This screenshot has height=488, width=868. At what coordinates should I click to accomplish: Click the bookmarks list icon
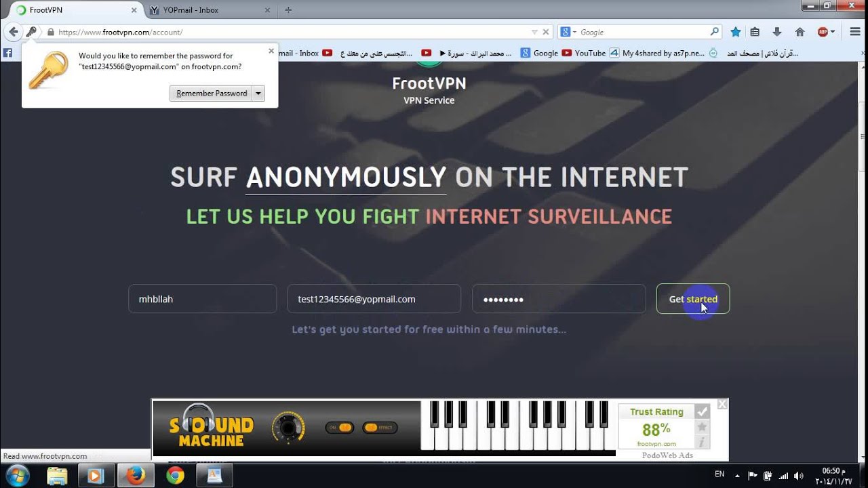tap(755, 32)
